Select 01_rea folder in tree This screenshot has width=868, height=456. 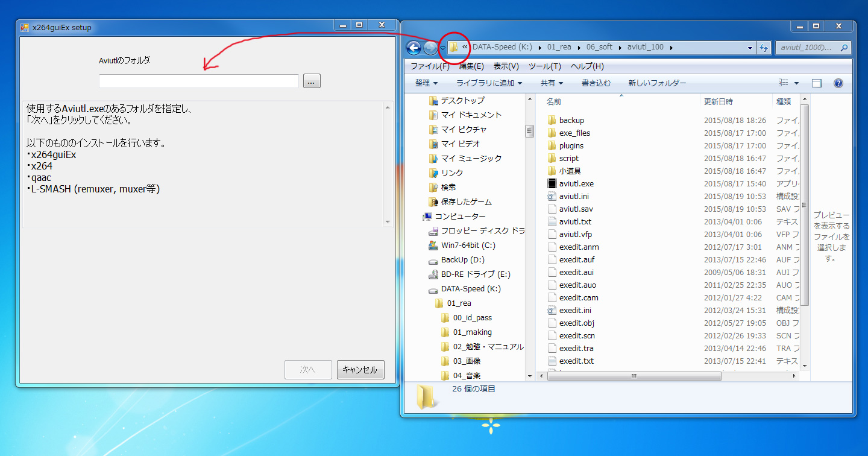click(x=459, y=303)
